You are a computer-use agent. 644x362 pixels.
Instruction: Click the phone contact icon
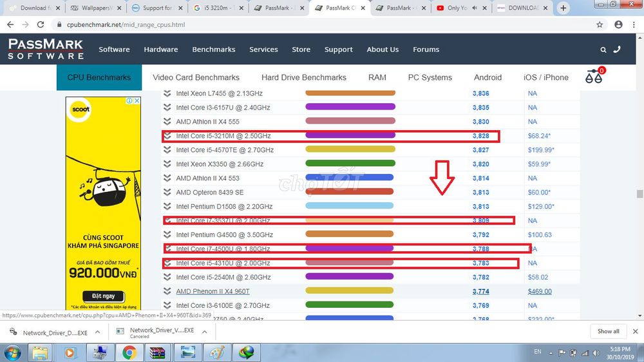(617, 50)
